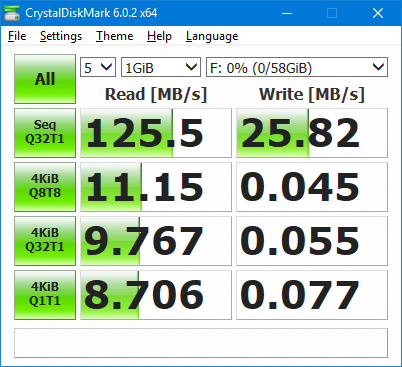
Task: Click the 4KiB Q1T1 write result 0.077
Action: (x=312, y=295)
